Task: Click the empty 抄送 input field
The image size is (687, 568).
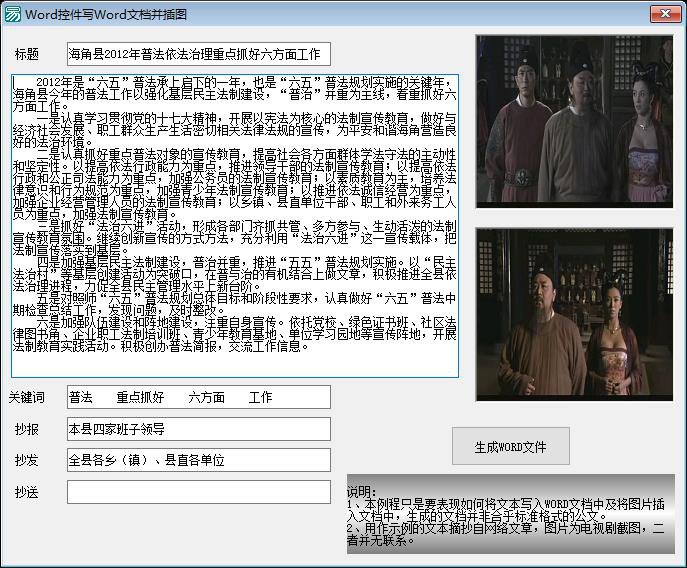Action: [198, 492]
